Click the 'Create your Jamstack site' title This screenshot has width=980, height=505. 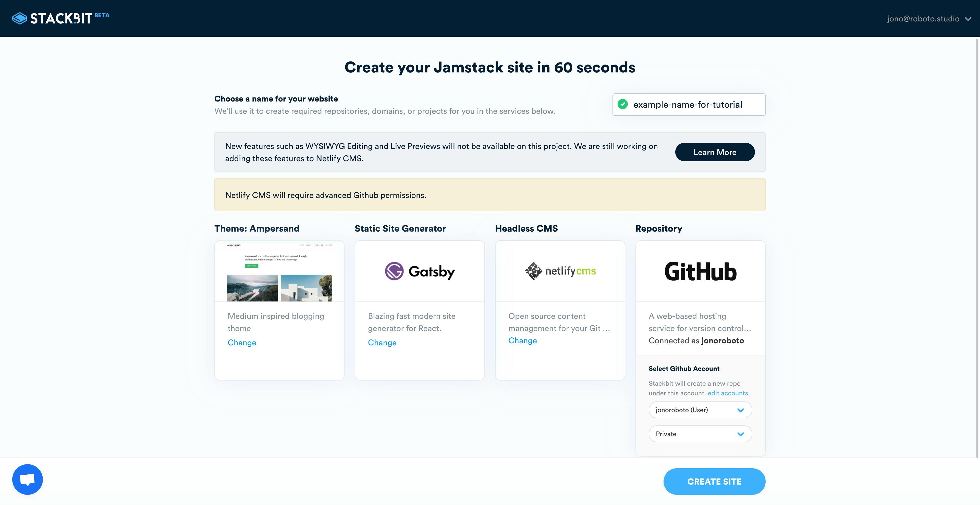click(x=490, y=67)
